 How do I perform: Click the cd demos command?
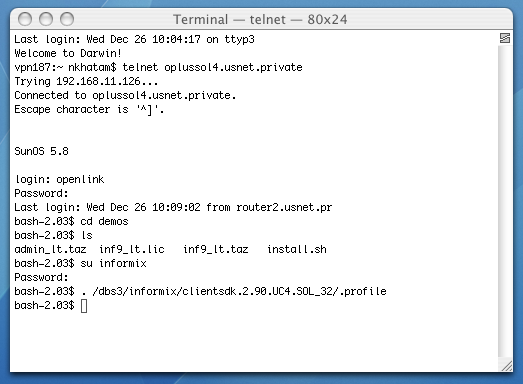pyautogui.click(x=104, y=222)
